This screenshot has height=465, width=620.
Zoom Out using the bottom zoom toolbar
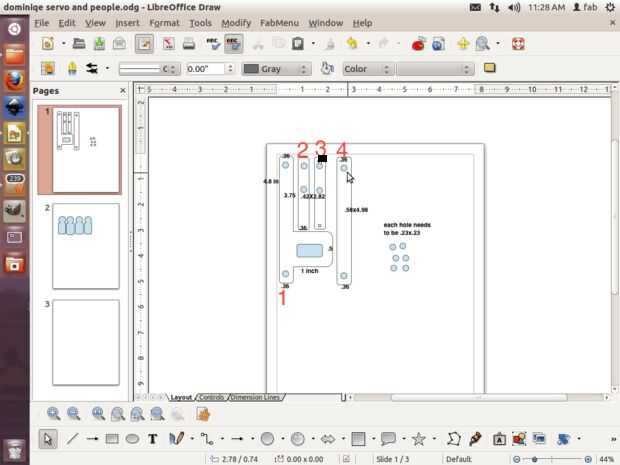[74, 414]
